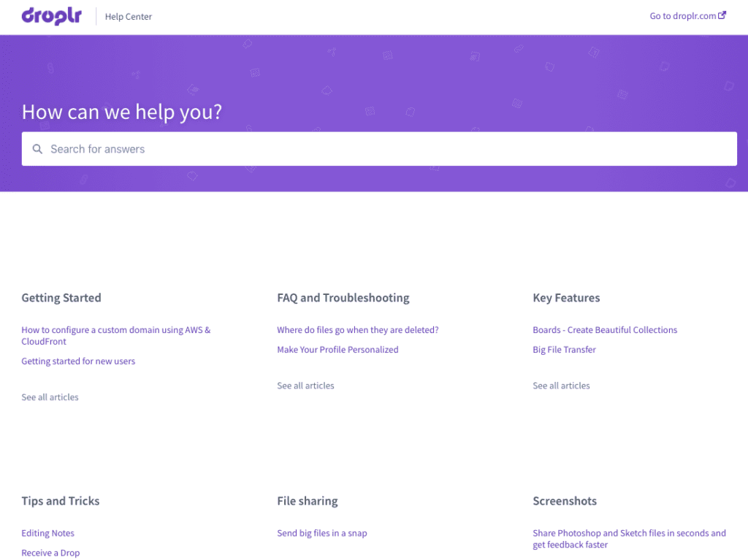The height and width of the screenshot is (560, 748).
Task: See all articles under FAQ and Troubleshooting
Action: [306, 386]
